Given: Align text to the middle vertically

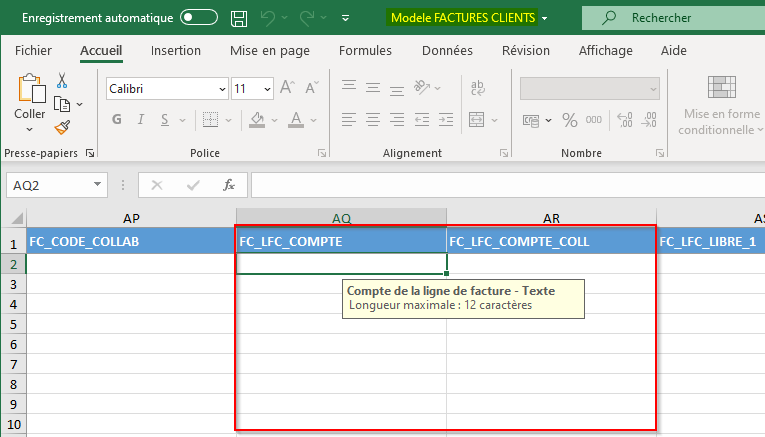Looking at the screenshot, I should [373, 87].
